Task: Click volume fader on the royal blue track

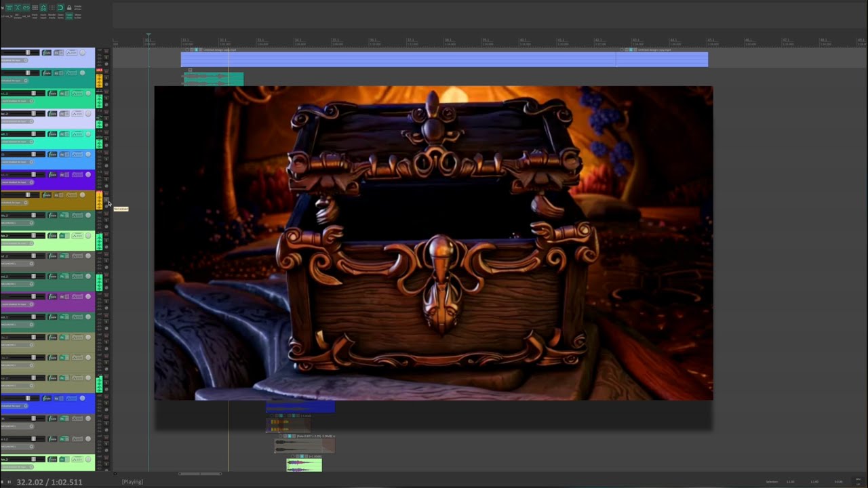Action: click(28, 399)
